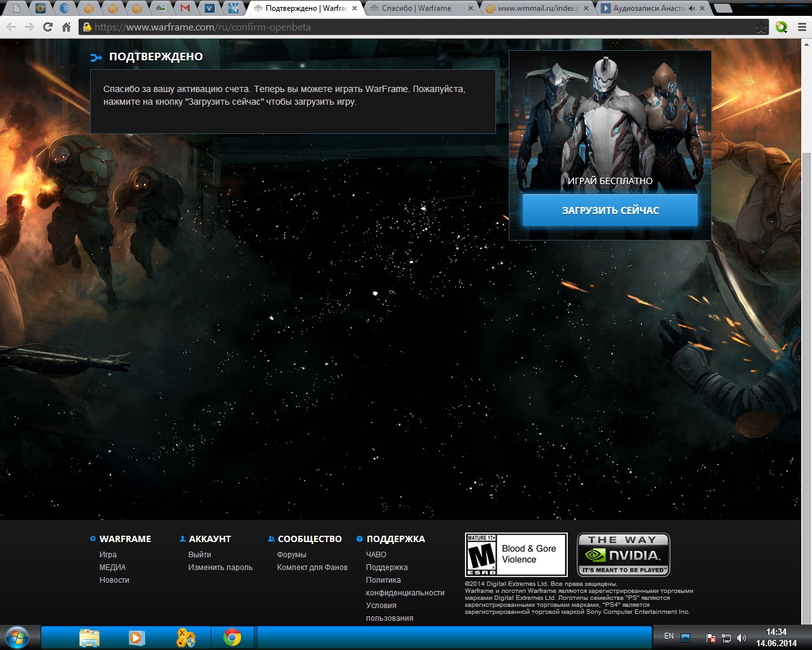This screenshot has width=812, height=650.
Task: Click the АККАУНТ person icon
Action: (x=182, y=539)
